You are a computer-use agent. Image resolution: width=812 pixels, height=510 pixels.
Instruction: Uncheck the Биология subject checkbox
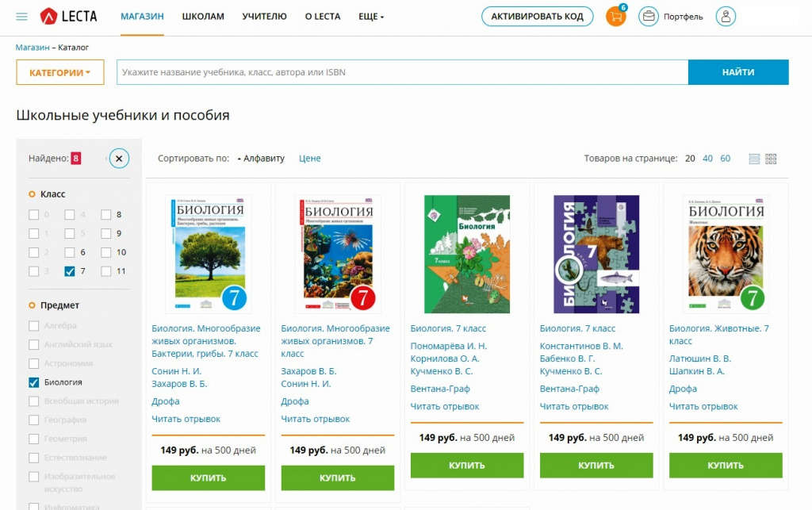tap(33, 382)
